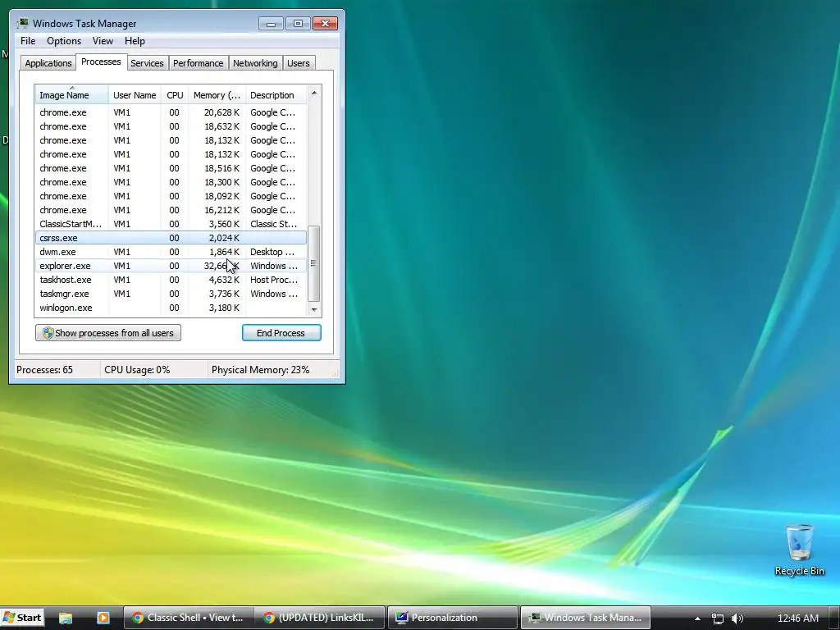Click the Physical Memory: 23% status entry
Viewport: 840px width, 630px height.
coord(260,370)
